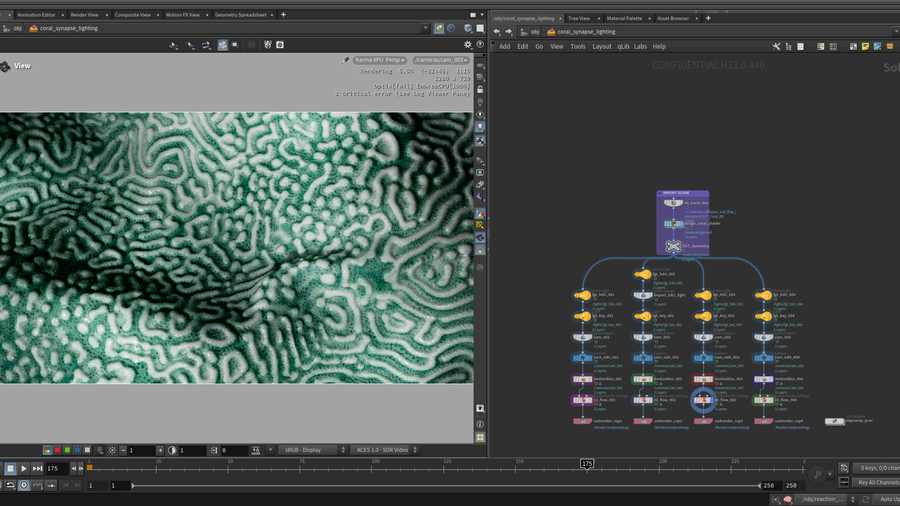This screenshot has height=506, width=900.
Task: Open the Karma XPU Persp dropdown
Action: [x=378, y=60]
